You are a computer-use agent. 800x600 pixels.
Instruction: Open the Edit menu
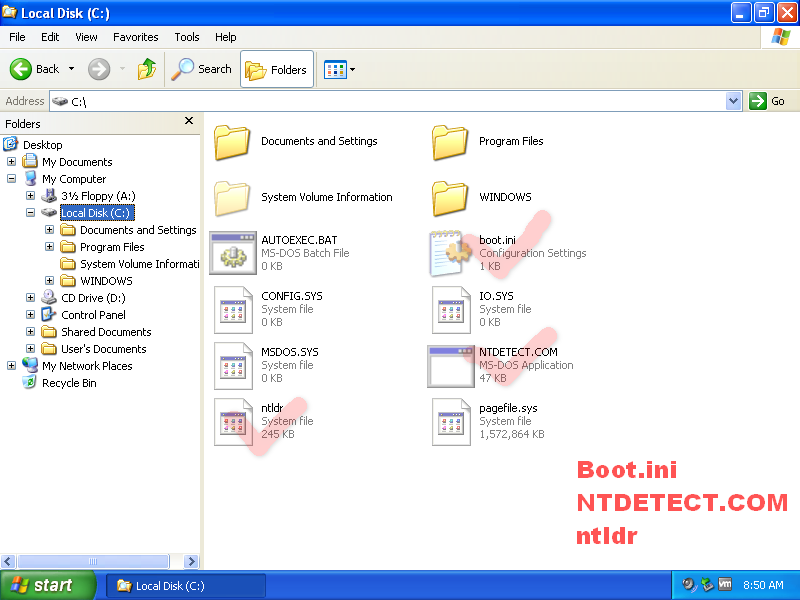(50, 37)
